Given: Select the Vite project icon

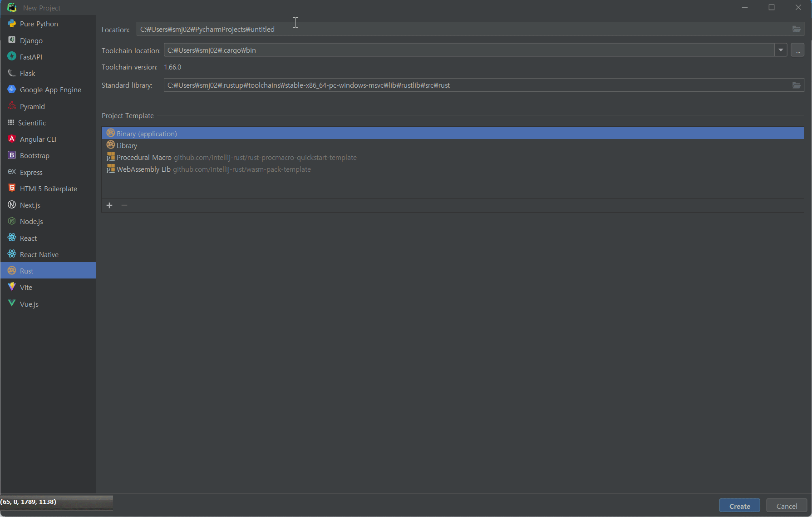Looking at the screenshot, I should pyautogui.click(x=12, y=287).
